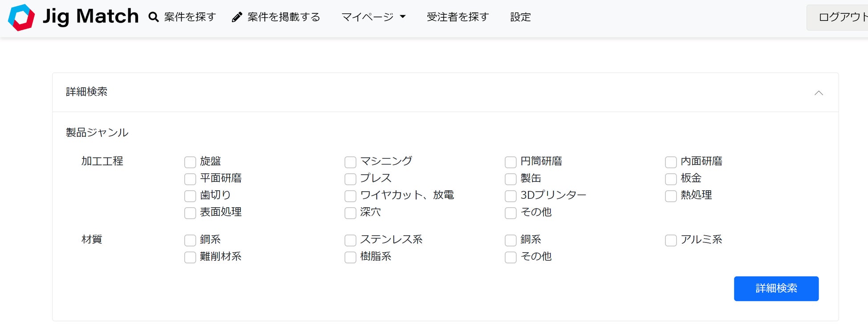Check the ステンレス系 material box

click(x=350, y=240)
